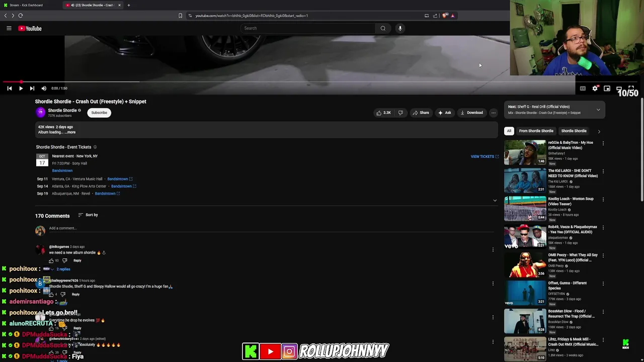This screenshot has width=644, height=362.
Task: Open BossMan Dlow Flood video thumbnail
Action: [525, 321]
